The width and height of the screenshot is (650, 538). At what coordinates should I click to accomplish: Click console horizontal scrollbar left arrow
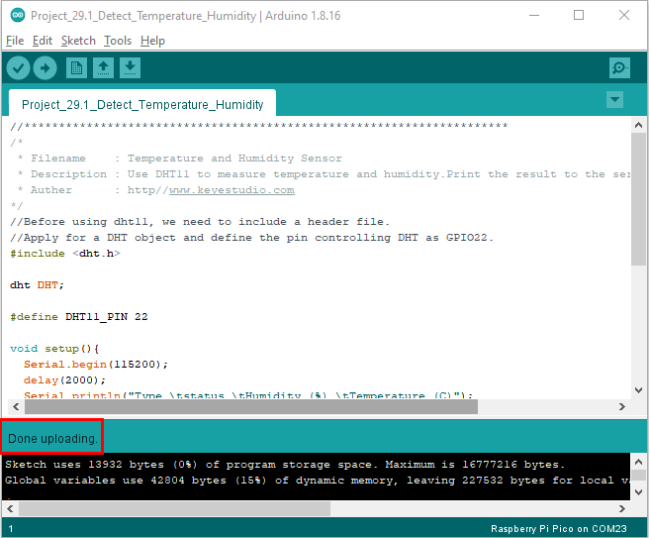click(11, 508)
